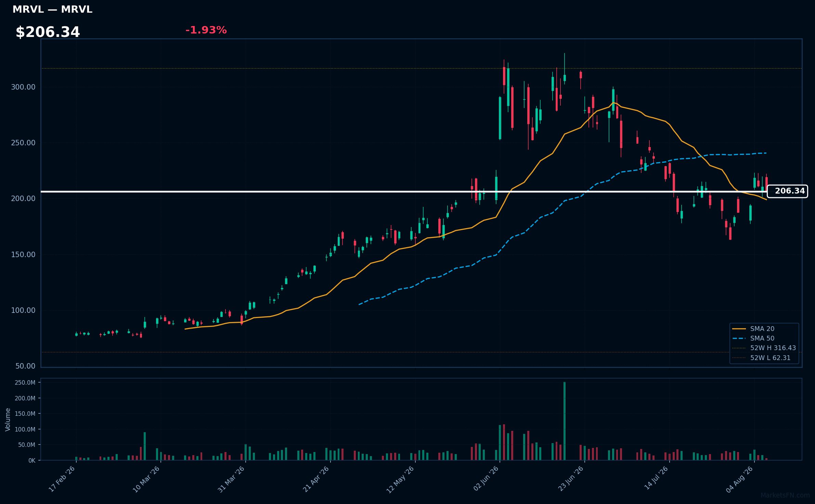Click the 200.00 price axis label
The image size is (815, 504).
click(x=23, y=198)
